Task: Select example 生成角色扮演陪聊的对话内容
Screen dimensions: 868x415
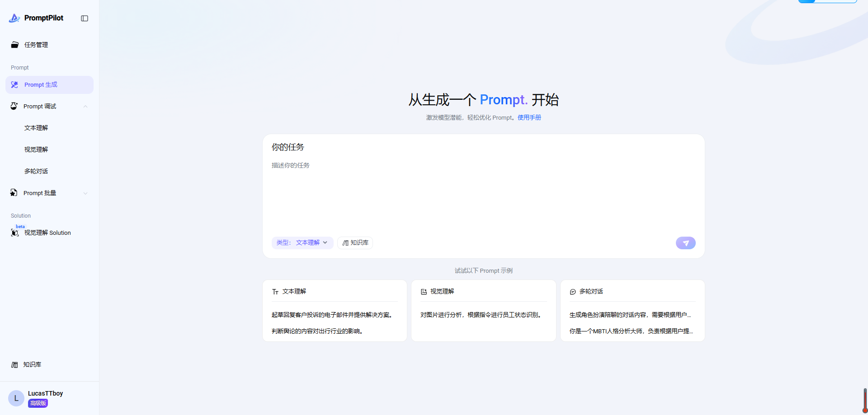Action: [x=630, y=315]
